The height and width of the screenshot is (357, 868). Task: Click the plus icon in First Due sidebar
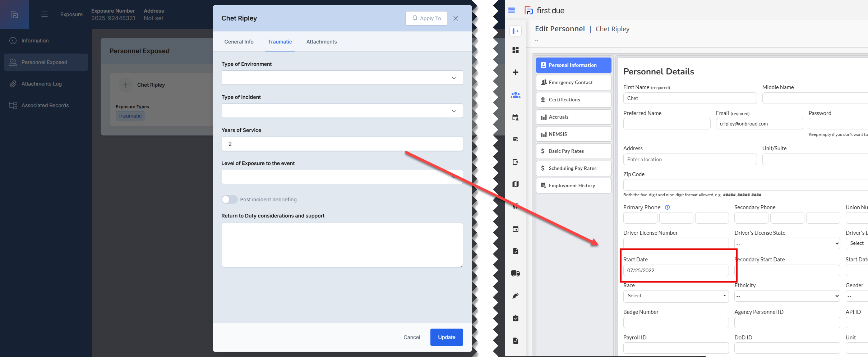tap(516, 72)
